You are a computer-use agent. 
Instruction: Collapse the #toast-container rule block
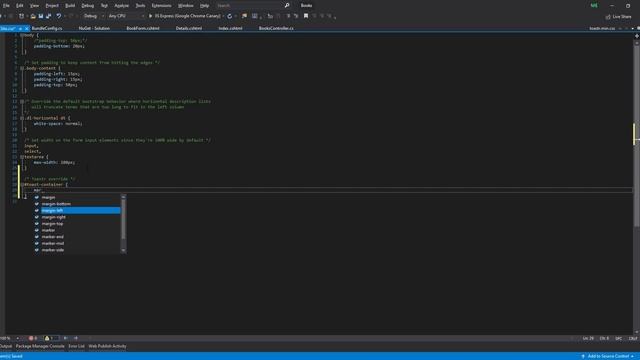(x=22, y=184)
